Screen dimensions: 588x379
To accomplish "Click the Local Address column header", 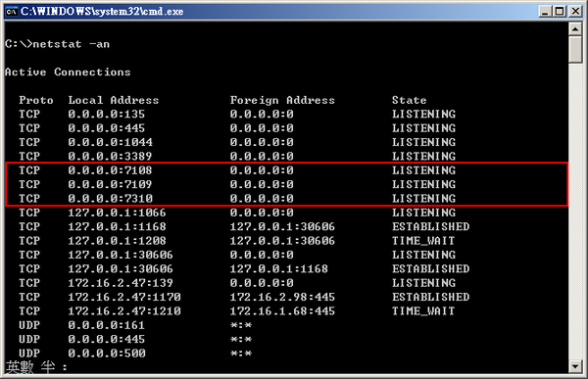I will (x=114, y=100).
